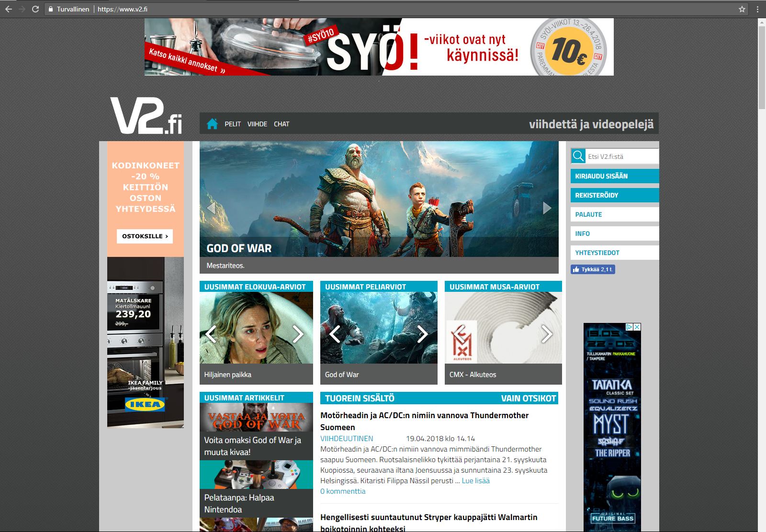Show previous slide in God of War carousel
Viewport: 766px width, 532px height.
click(x=211, y=208)
